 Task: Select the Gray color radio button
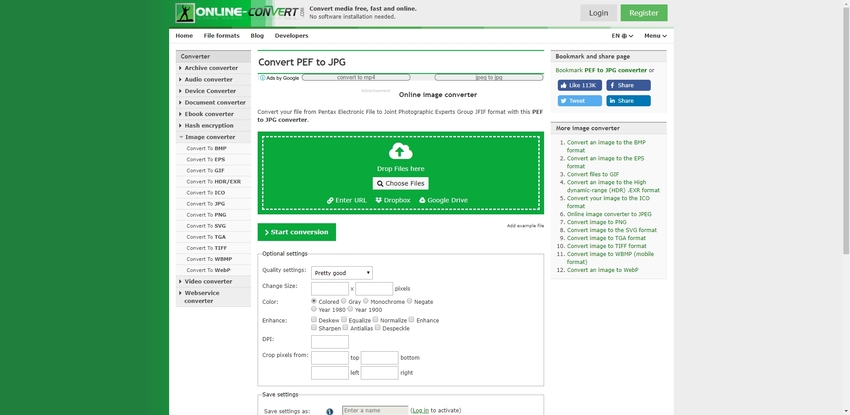[x=344, y=301]
